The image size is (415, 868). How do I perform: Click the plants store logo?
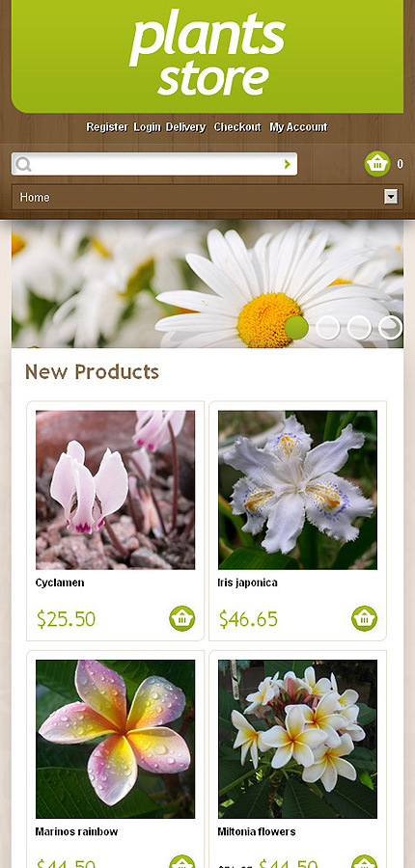click(x=207, y=54)
